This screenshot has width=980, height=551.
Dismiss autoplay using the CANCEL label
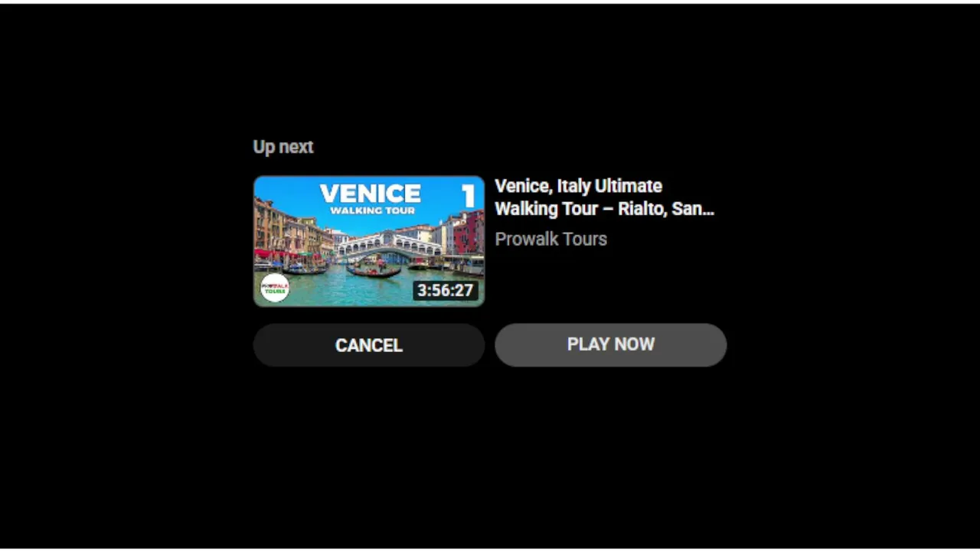pyautogui.click(x=369, y=345)
